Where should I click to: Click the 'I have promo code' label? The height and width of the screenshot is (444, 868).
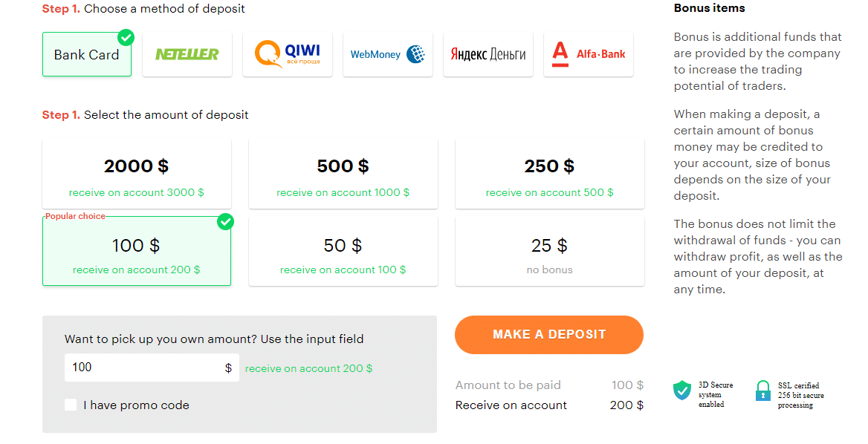point(136,405)
